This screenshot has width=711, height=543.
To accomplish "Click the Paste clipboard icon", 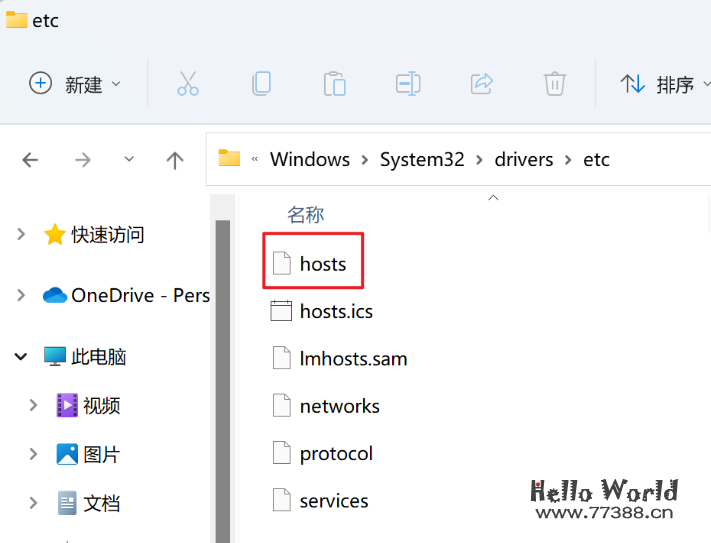I will [x=335, y=84].
